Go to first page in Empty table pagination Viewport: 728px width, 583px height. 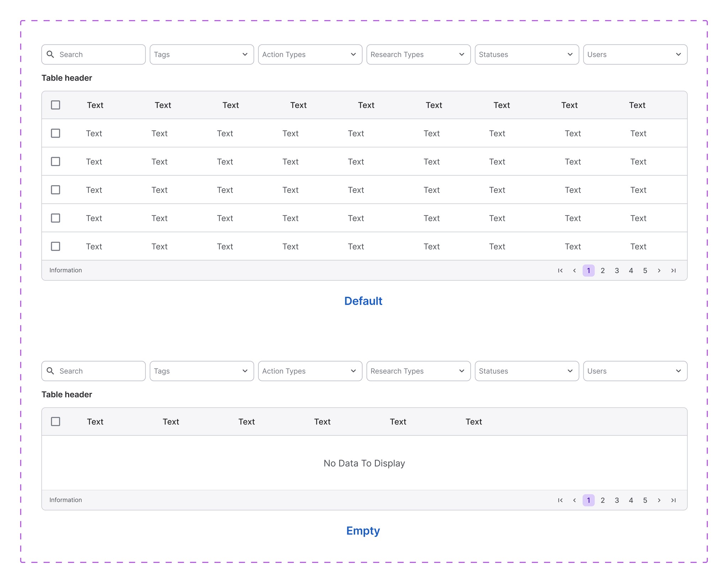(x=560, y=500)
